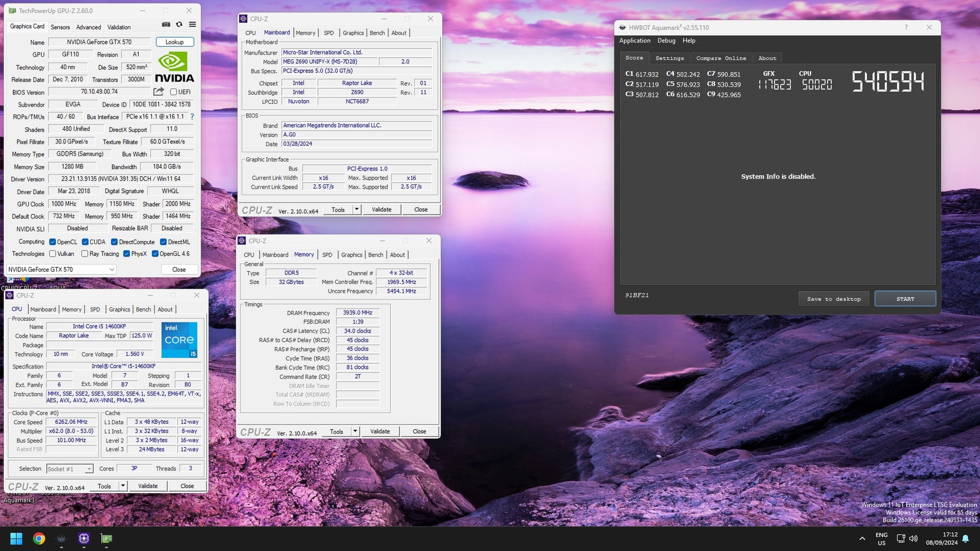The height and width of the screenshot is (551, 980).
Task: Open the Debug menu in Aquamark
Action: [x=666, y=41]
